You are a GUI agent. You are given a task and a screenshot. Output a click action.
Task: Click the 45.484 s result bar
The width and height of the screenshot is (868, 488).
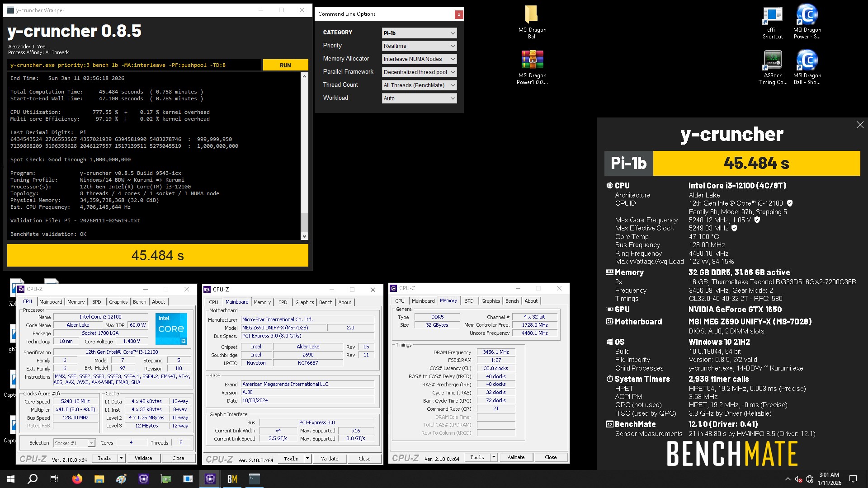pos(158,256)
